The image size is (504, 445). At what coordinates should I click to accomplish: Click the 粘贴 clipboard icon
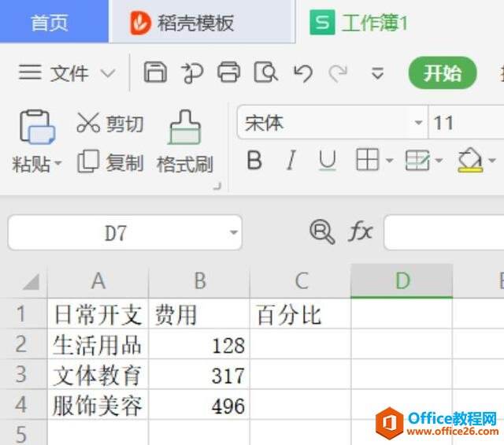coord(37,128)
